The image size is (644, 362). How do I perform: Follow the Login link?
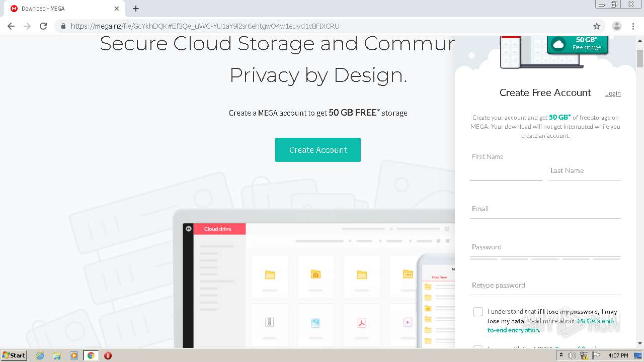pyautogui.click(x=613, y=94)
